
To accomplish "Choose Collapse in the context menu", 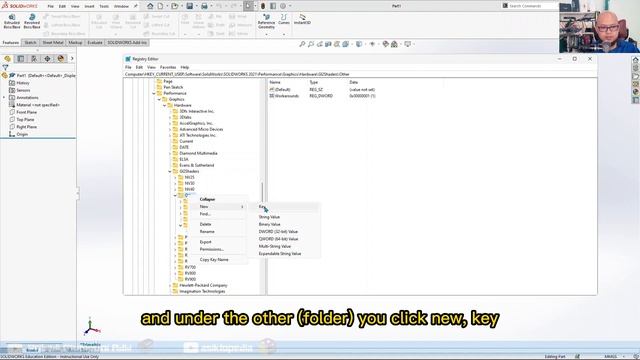I will tap(207, 199).
